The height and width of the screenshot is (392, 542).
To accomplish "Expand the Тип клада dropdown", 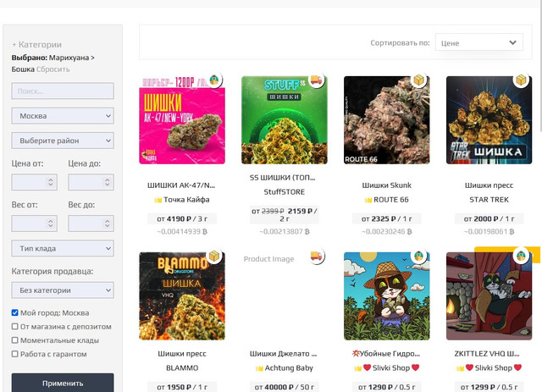I will (63, 249).
